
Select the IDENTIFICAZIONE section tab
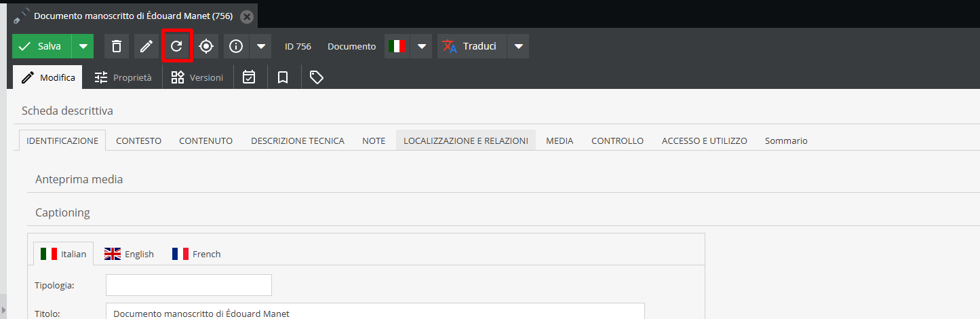tap(62, 140)
